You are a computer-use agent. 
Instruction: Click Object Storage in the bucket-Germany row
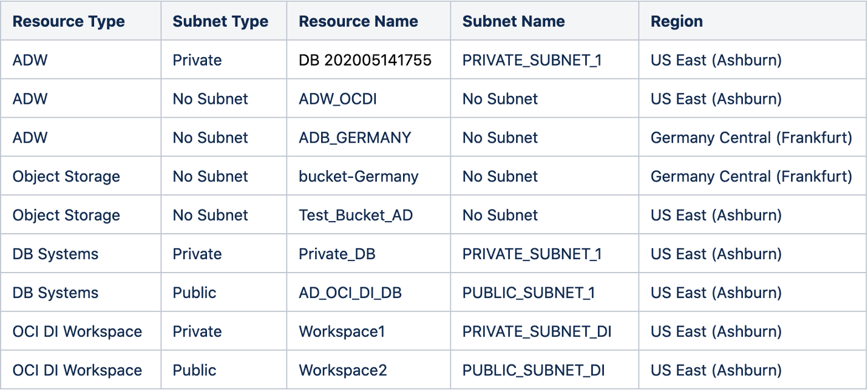click(66, 177)
